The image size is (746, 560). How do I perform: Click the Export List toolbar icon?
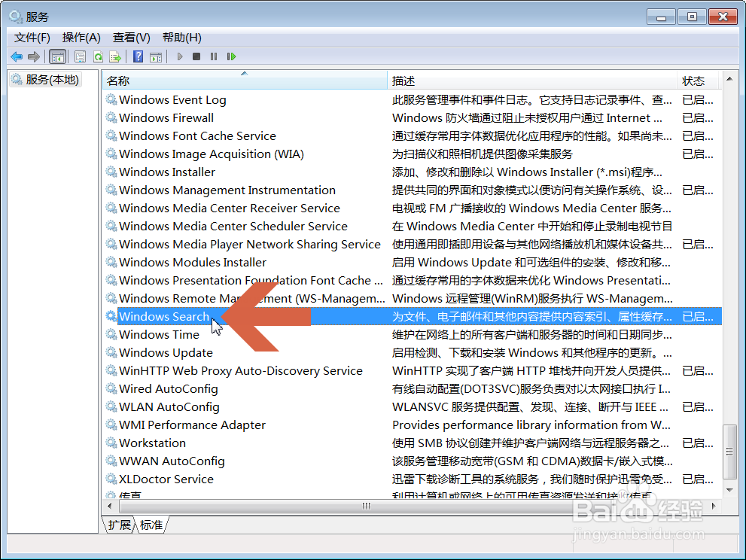click(115, 57)
